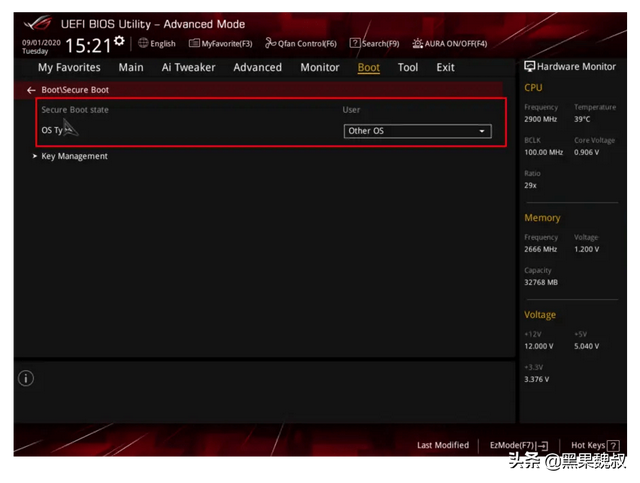Image resolution: width=640 pixels, height=483 pixels.
Task: Select the Boot tab
Action: (x=369, y=67)
